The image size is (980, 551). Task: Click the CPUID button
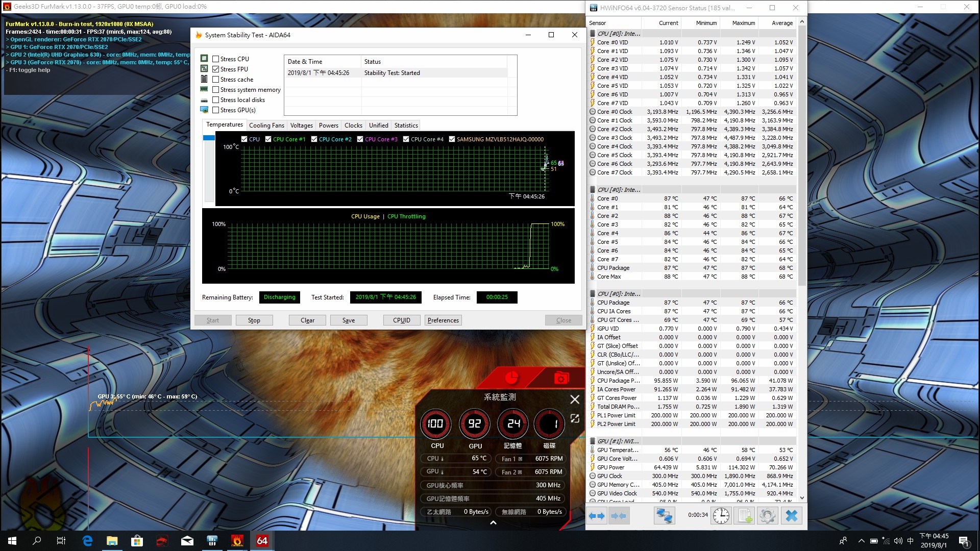coord(401,320)
